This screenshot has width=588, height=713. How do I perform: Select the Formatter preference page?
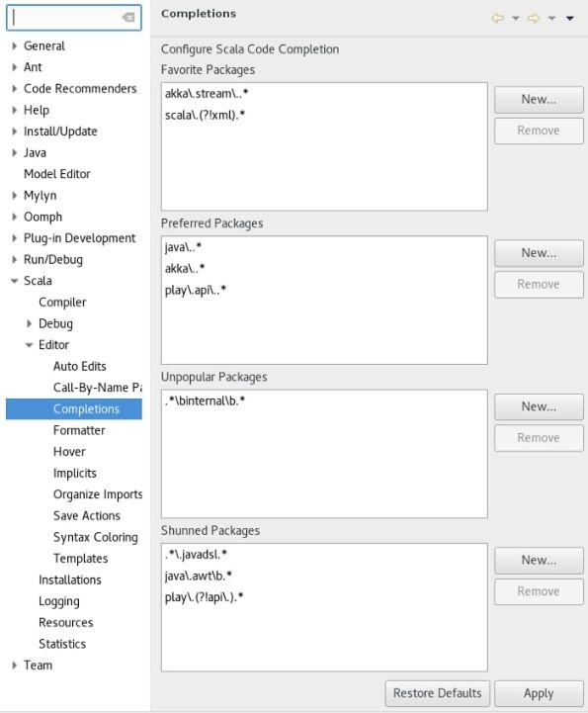[79, 430]
